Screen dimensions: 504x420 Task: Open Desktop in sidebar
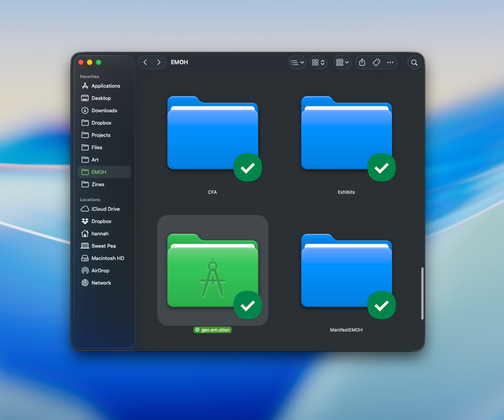[104, 98]
